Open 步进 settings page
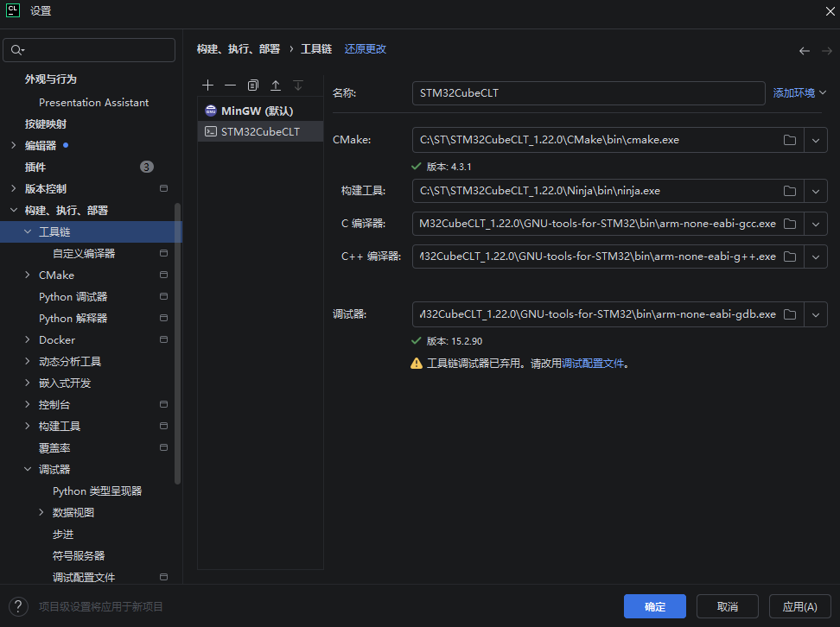The image size is (840, 627). click(63, 535)
